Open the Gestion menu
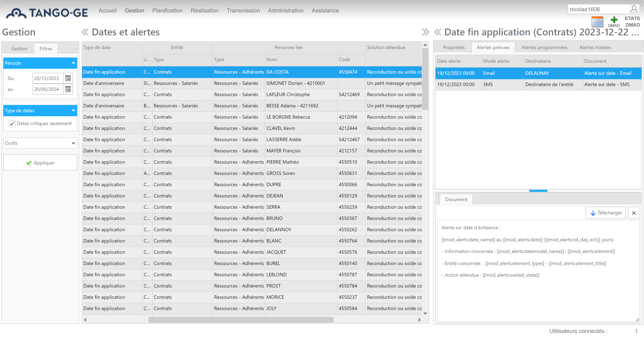 click(x=134, y=11)
